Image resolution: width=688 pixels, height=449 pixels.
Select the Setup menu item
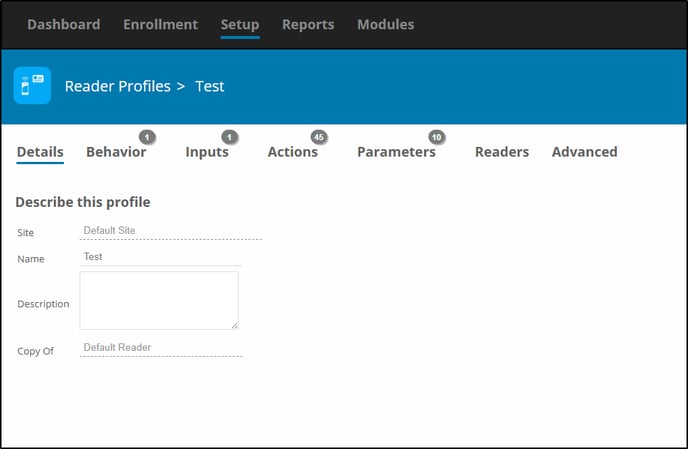click(x=240, y=25)
